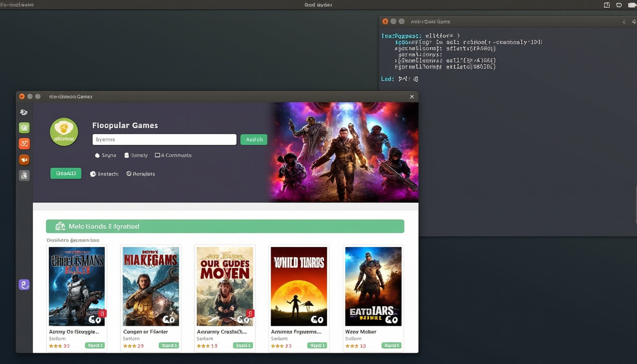Click the green 'Melo Gands Figratod' section header
This screenshot has height=364, width=637.
[225, 226]
